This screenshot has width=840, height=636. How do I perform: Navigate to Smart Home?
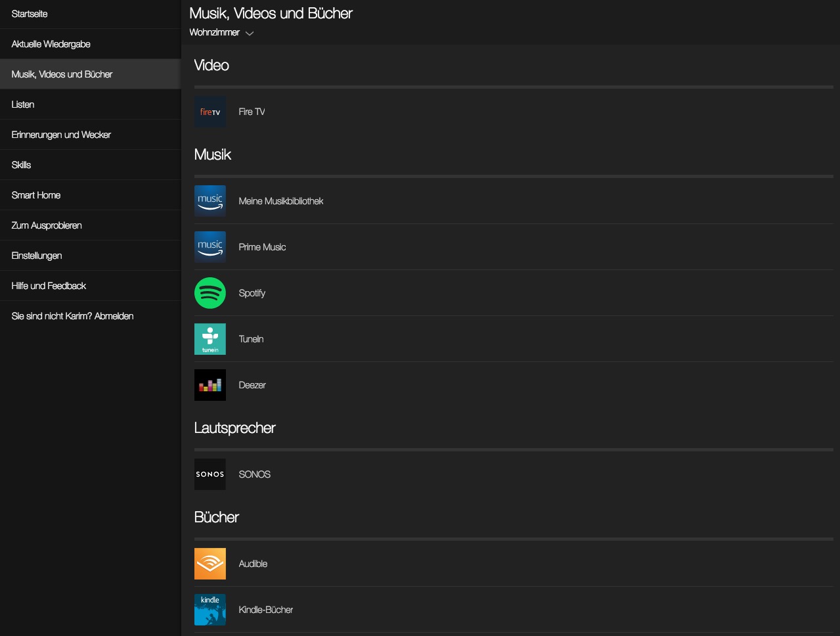click(36, 195)
